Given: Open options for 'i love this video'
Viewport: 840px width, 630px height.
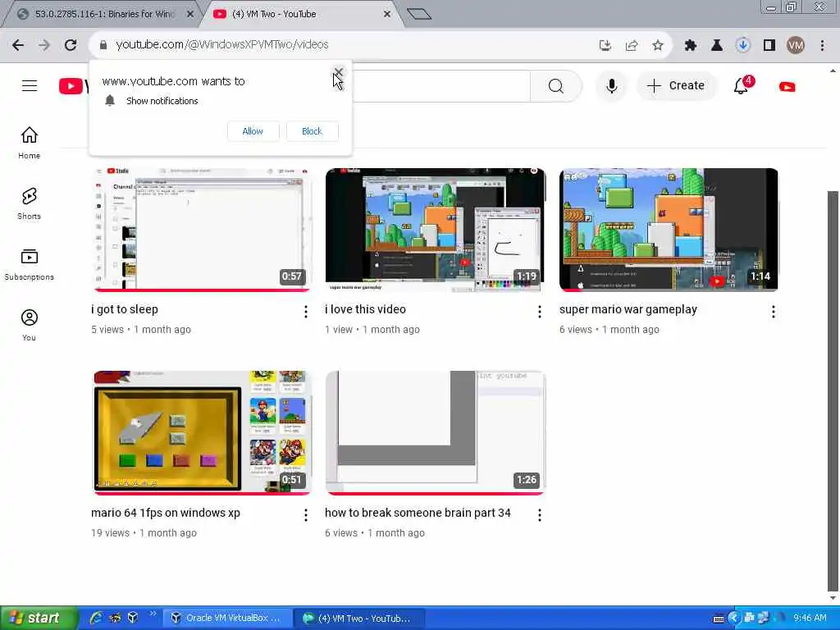Looking at the screenshot, I should coord(540,312).
